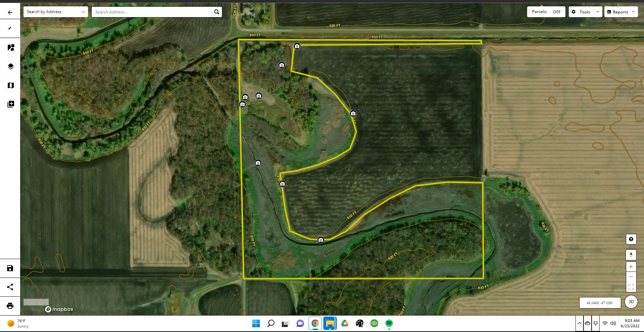Expand the Search by Address dropdown
Screen dimensions: 644x332
point(56,12)
